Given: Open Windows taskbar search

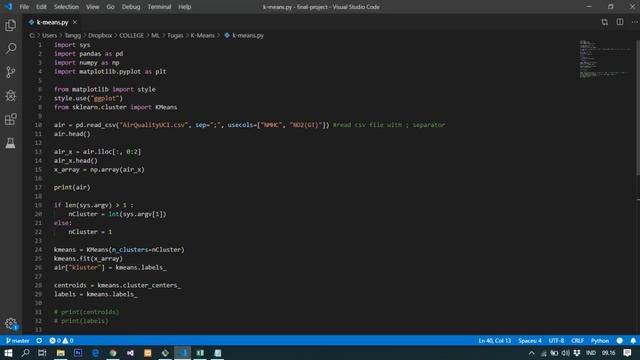Looking at the screenshot, I should pyautogui.click(x=25, y=353).
